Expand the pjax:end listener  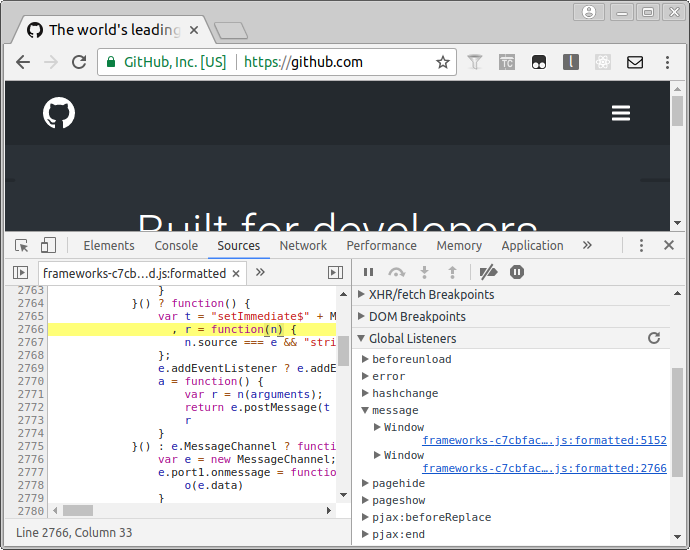pyautogui.click(x=365, y=534)
